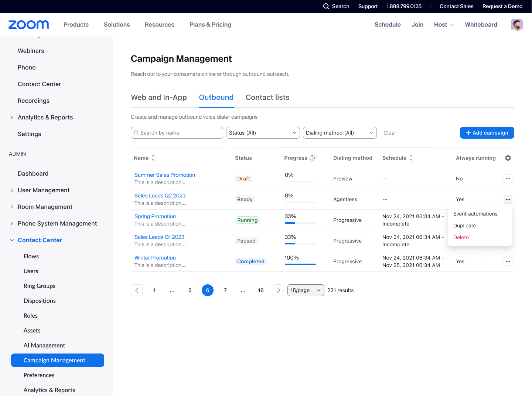This screenshot has height=396, width=532.
Task: Expand the Host dropdown menu
Action: [x=444, y=25]
